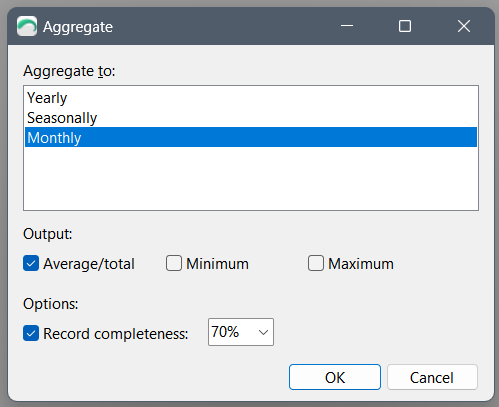Enable the Maximum output checkbox
The height and width of the screenshot is (407, 499).
[316, 263]
